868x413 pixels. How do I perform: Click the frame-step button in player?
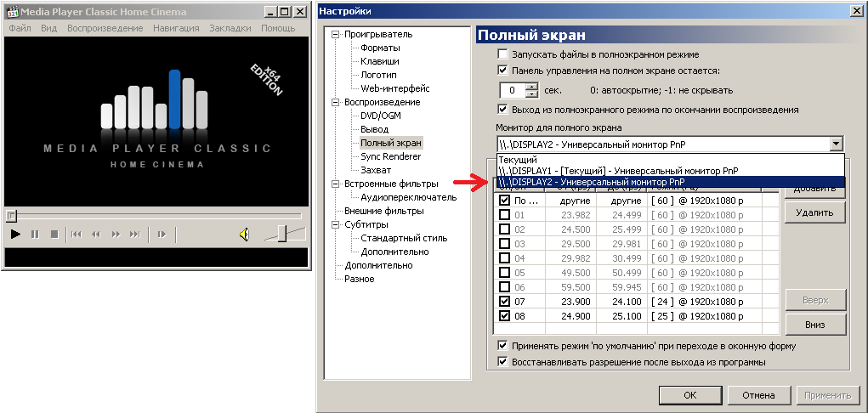(x=162, y=235)
